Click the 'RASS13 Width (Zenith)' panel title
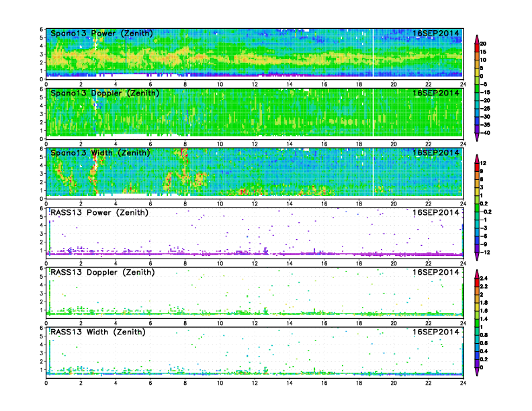 click(98, 332)
